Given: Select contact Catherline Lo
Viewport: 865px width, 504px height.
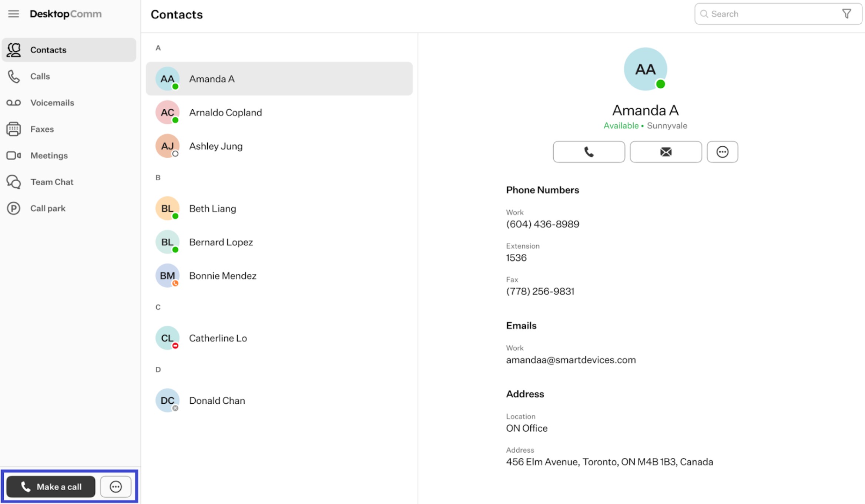Looking at the screenshot, I should (x=279, y=338).
